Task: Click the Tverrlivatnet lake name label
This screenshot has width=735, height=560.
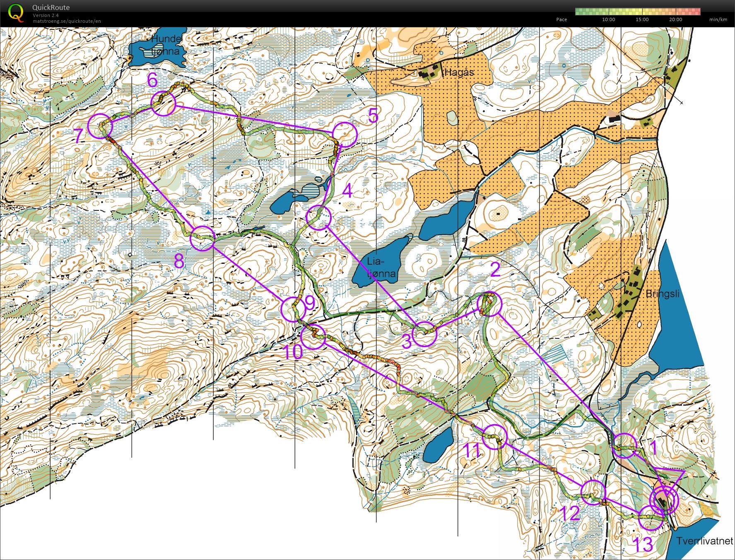Action: click(705, 541)
